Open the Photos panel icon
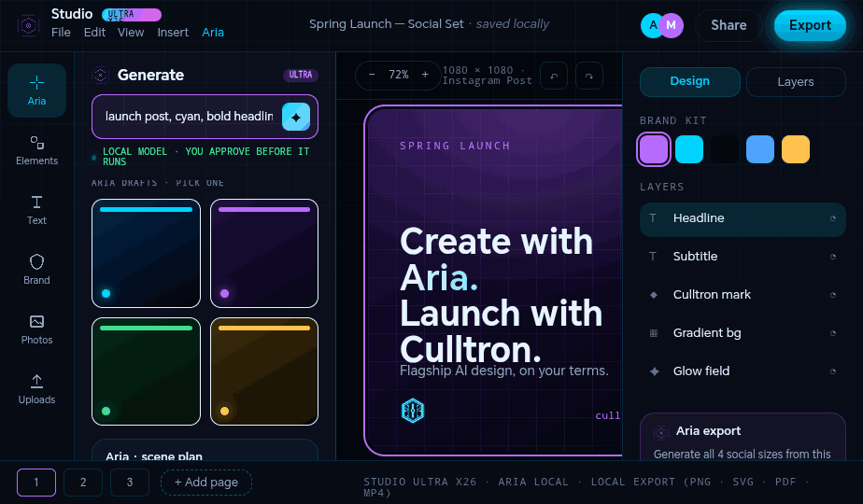The image size is (863, 504). pos(36,321)
